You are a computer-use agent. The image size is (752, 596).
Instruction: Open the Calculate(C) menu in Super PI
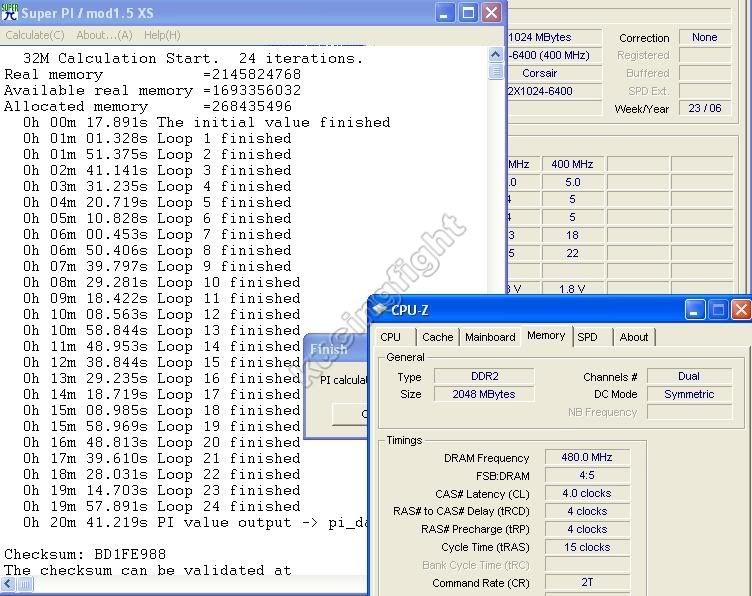tap(35, 35)
